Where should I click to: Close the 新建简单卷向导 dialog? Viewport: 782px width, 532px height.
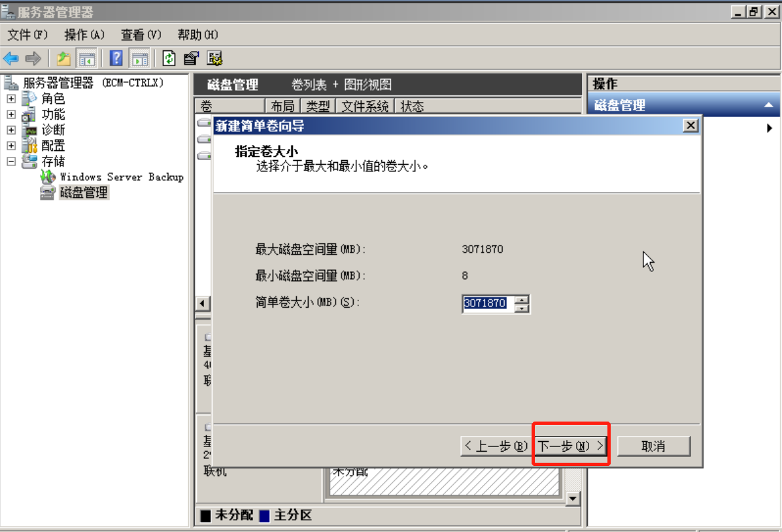point(690,125)
